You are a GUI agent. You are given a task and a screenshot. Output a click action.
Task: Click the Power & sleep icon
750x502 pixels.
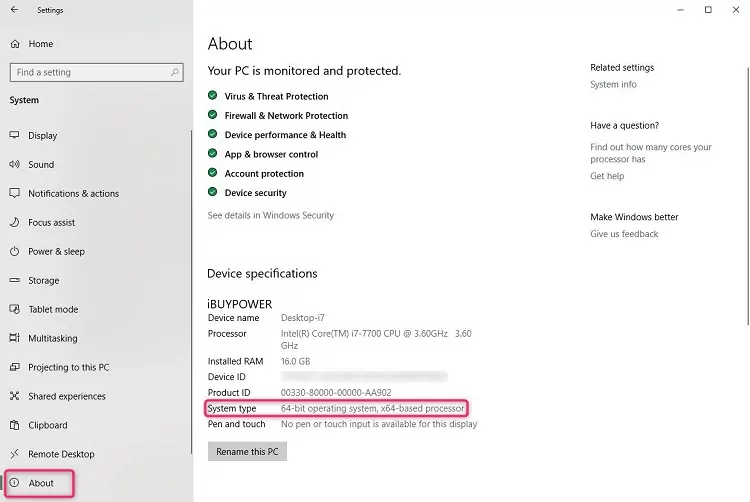pos(14,251)
